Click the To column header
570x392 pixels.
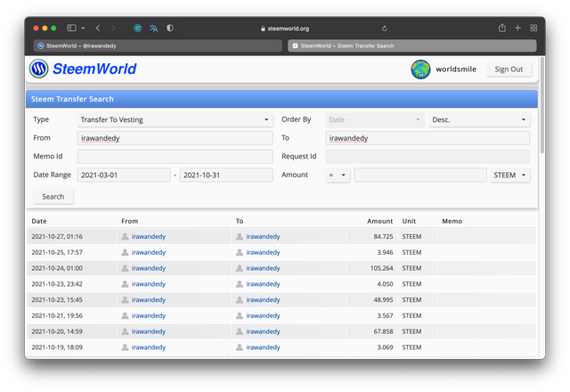pyautogui.click(x=240, y=221)
